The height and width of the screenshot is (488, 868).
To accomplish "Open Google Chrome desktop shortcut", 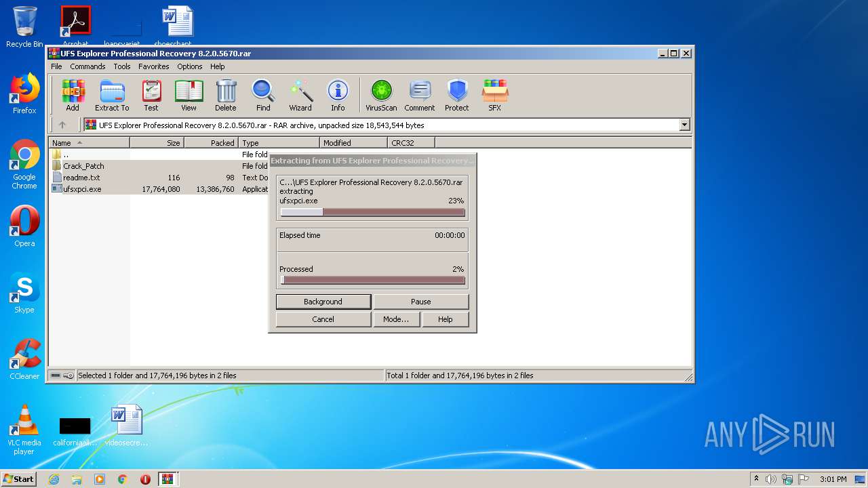I will tap(24, 165).
